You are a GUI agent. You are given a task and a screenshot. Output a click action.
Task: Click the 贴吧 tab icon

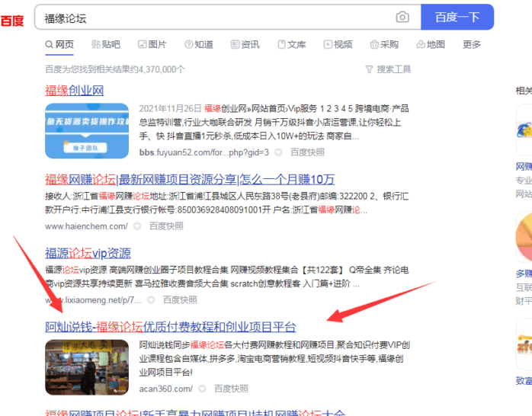click(x=96, y=44)
